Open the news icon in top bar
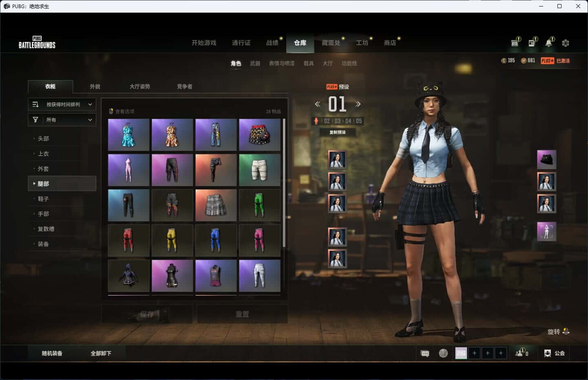This screenshot has height=380, width=588. tap(532, 43)
